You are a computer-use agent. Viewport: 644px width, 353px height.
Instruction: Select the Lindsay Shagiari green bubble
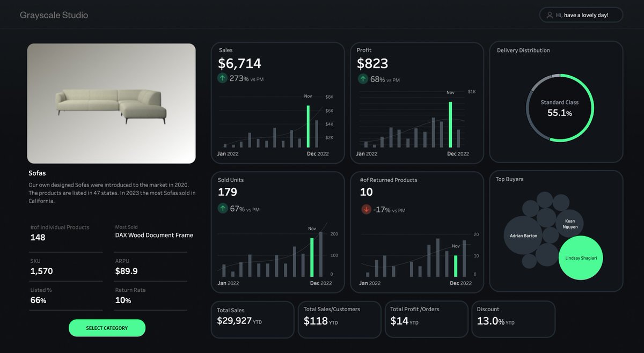581,258
